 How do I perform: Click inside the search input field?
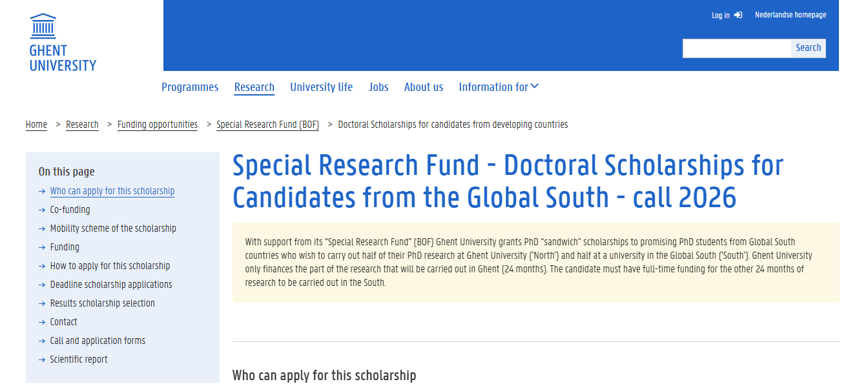click(x=736, y=48)
